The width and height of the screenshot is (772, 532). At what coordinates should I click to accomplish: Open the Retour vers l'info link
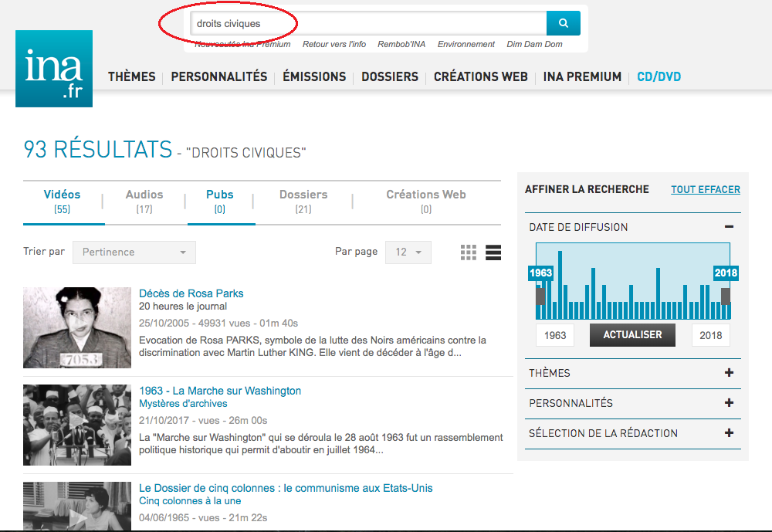(334, 44)
